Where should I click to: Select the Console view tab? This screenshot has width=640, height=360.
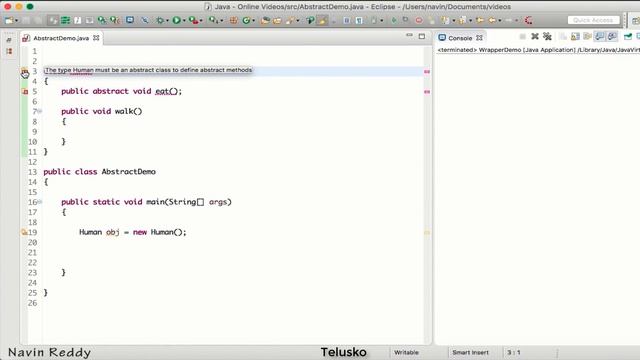click(x=460, y=38)
